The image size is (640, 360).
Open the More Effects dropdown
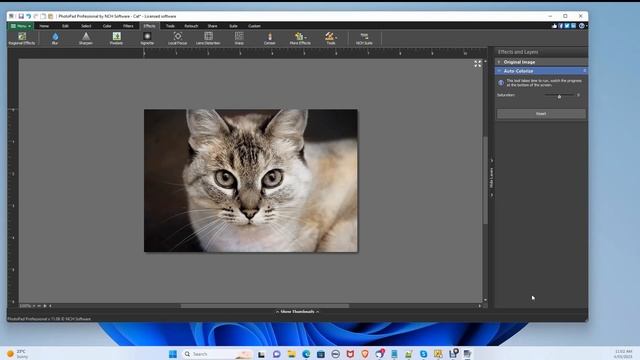pos(300,38)
